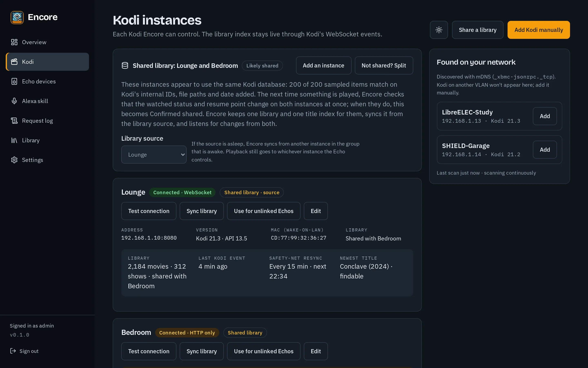Click the Likely shared badge
This screenshot has height=368, width=588.
(262, 66)
